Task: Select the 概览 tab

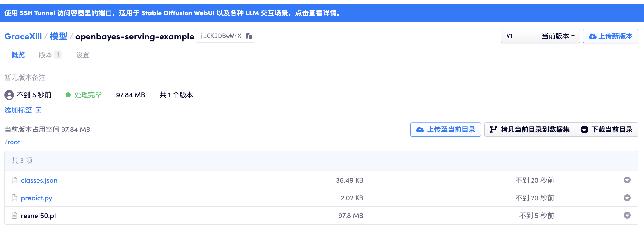Action: click(18, 55)
